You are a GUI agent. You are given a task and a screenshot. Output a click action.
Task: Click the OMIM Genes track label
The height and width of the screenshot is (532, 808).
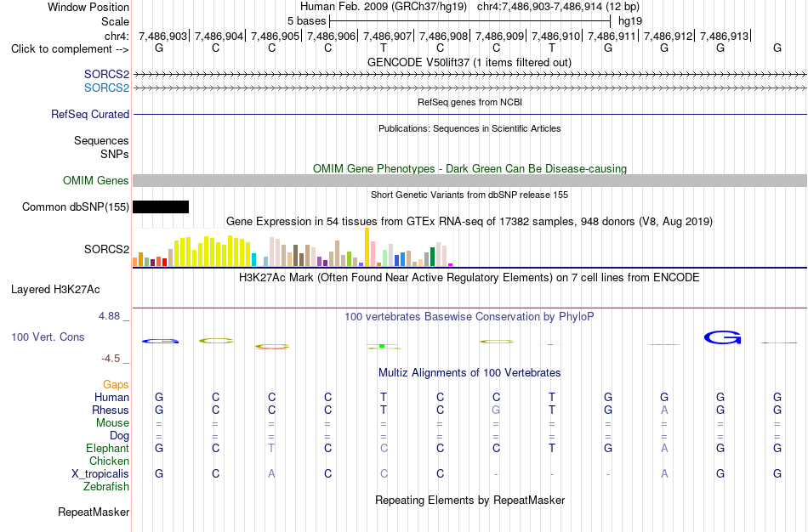coord(96,180)
